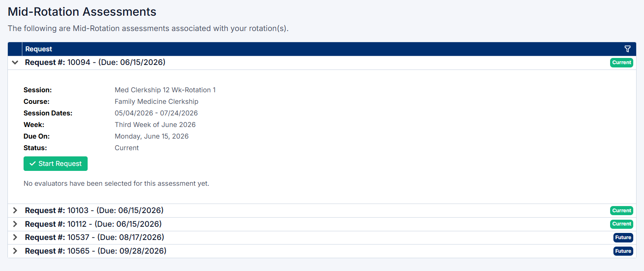
Task: Click the Request column header label
Action: 39,49
